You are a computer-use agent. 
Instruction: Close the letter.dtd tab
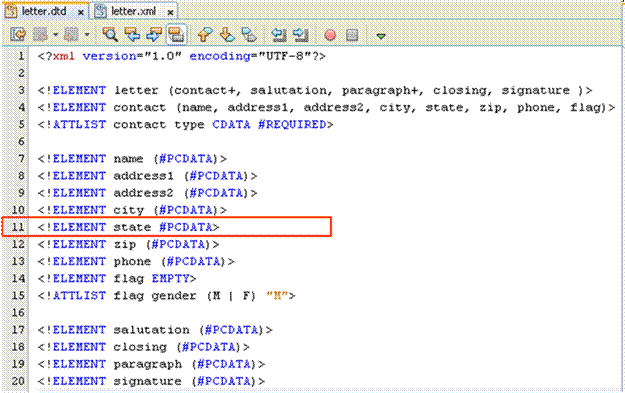81,12
